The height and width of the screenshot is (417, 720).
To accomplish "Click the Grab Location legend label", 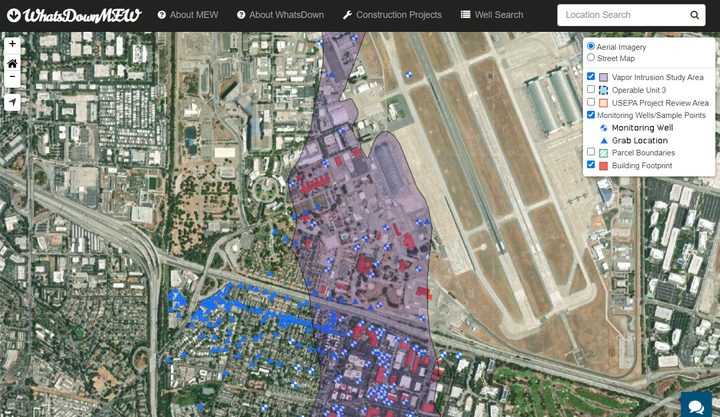I will pyautogui.click(x=640, y=141).
